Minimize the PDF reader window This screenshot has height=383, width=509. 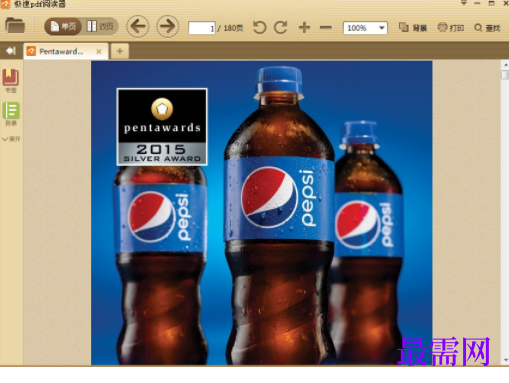(x=477, y=3)
